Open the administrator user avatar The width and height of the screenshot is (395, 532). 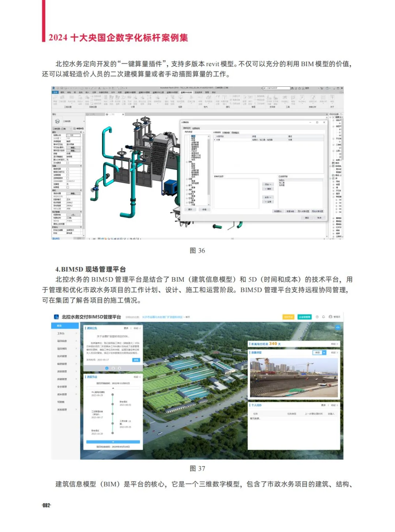click(x=330, y=317)
